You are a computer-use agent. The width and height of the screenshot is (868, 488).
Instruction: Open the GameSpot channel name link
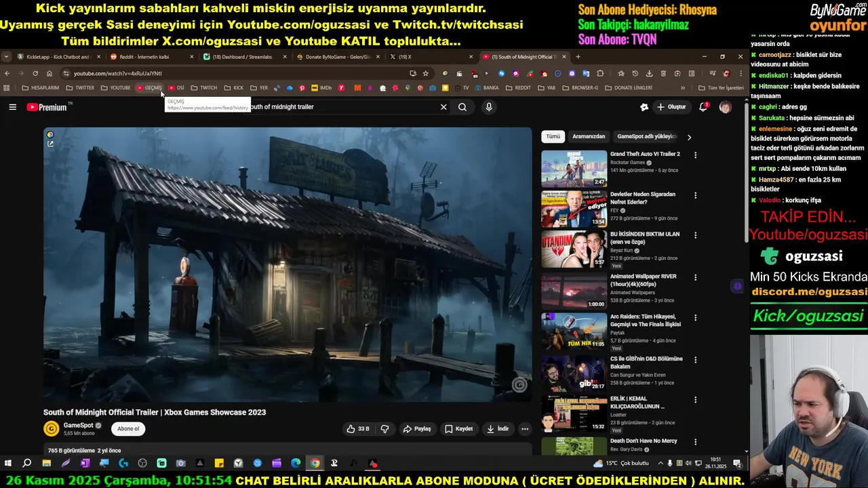pyautogui.click(x=78, y=426)
